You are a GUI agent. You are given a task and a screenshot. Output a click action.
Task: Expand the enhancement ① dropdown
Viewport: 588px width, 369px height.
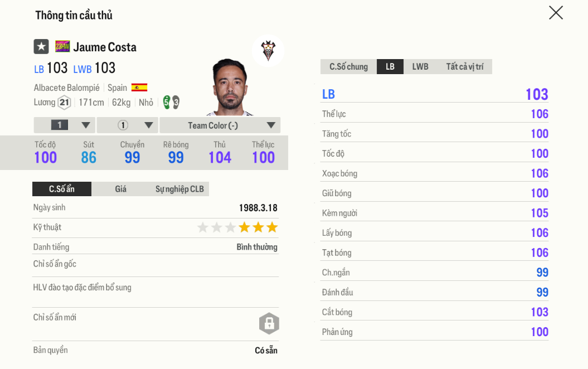pos(127,125)
